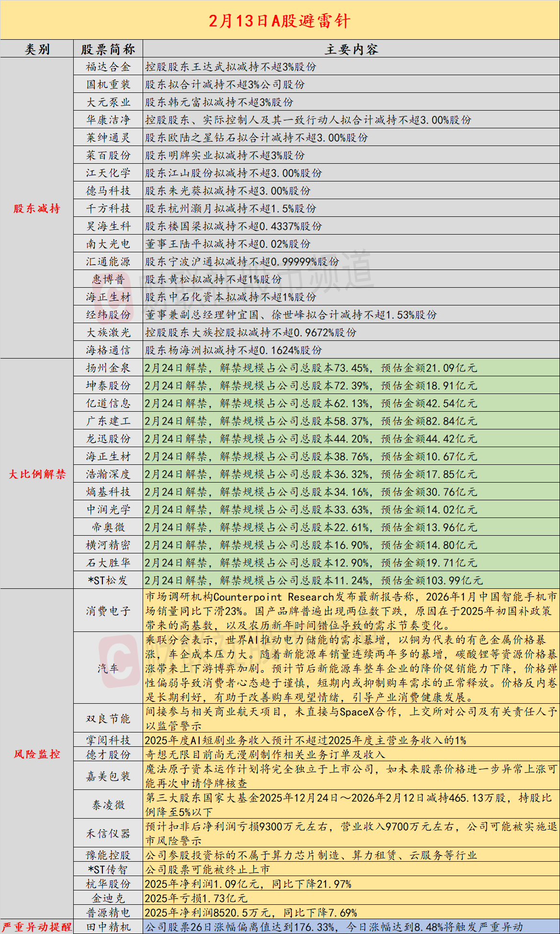Select the 股票简称 column header
560x934 pixels.
pos(108,49)
